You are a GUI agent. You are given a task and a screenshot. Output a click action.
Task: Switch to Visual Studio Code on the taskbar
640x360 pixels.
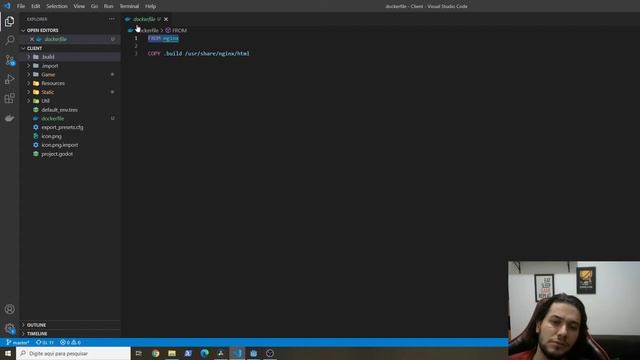[237, 353]
